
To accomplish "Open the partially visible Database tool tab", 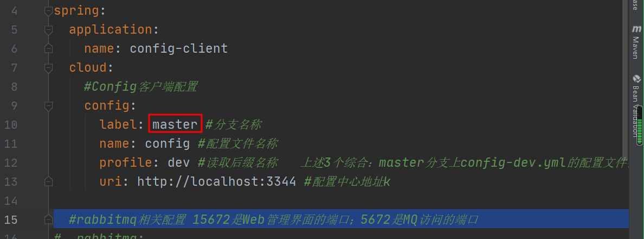I will (636, 6).
